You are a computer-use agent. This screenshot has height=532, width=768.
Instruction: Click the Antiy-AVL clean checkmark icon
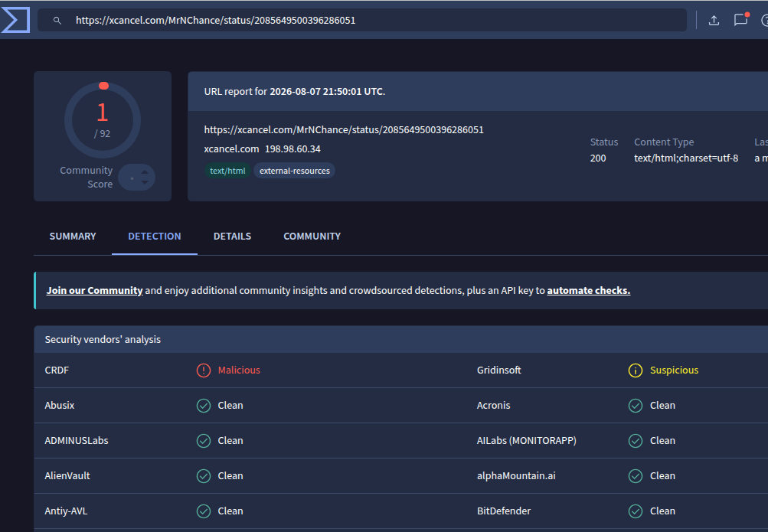[203, 511]
